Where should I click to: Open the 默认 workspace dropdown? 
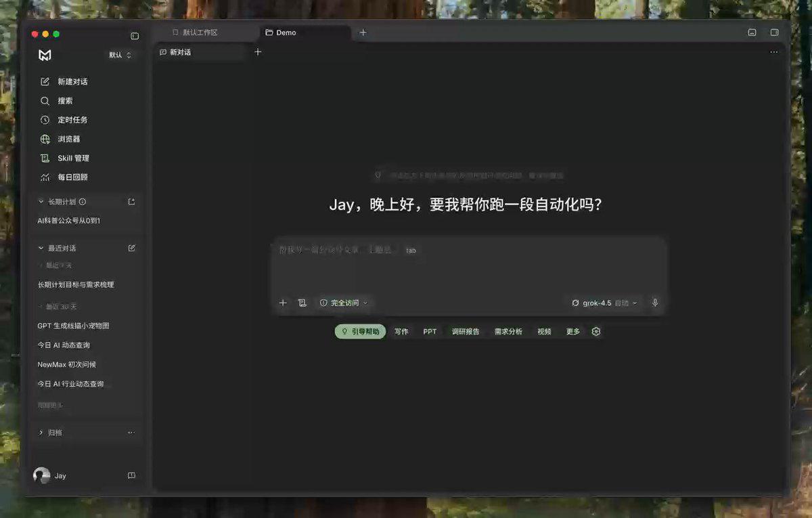pos(120,55)
